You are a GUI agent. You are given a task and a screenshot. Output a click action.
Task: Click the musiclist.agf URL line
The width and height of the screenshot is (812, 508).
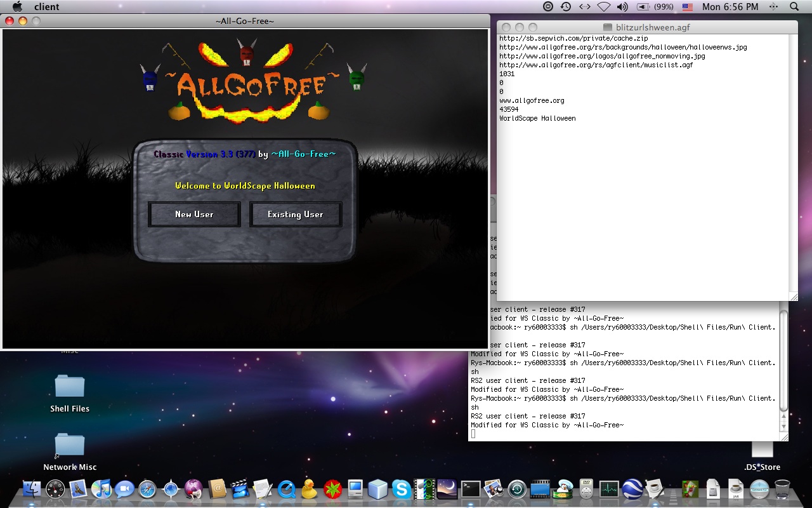[596, 65]
